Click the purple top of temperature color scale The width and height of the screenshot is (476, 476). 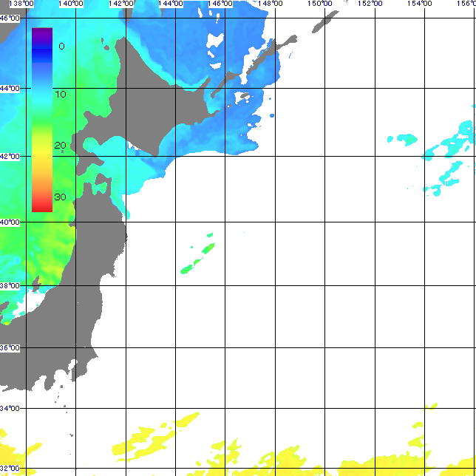(x=42, y=33)
